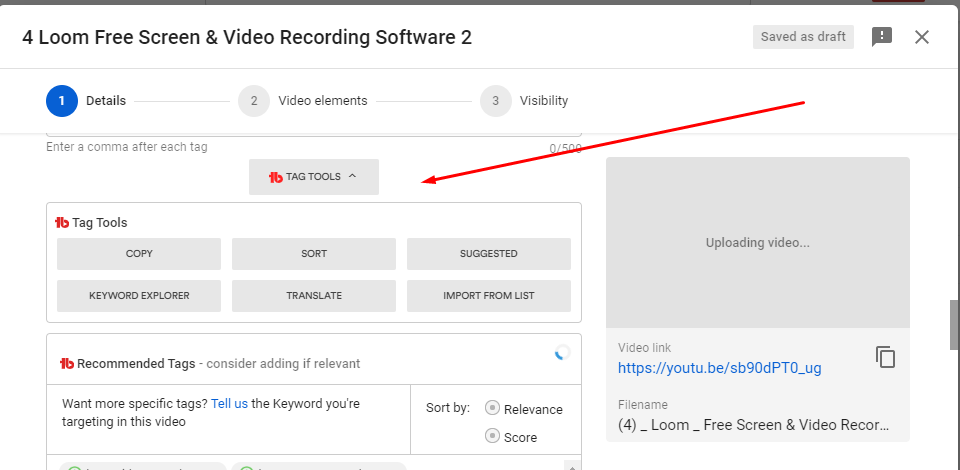
Task: Select the Score sort option
Action: click(492, 436)
